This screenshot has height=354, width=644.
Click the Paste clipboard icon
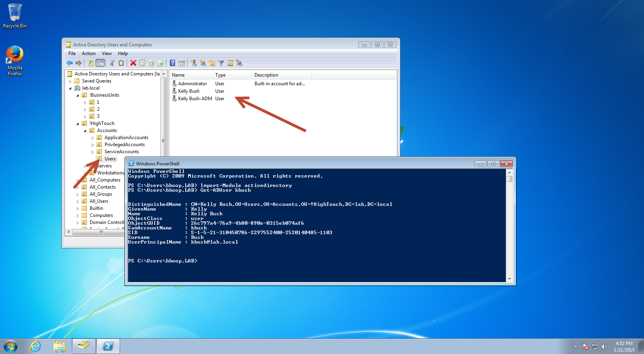coord(121,63)
